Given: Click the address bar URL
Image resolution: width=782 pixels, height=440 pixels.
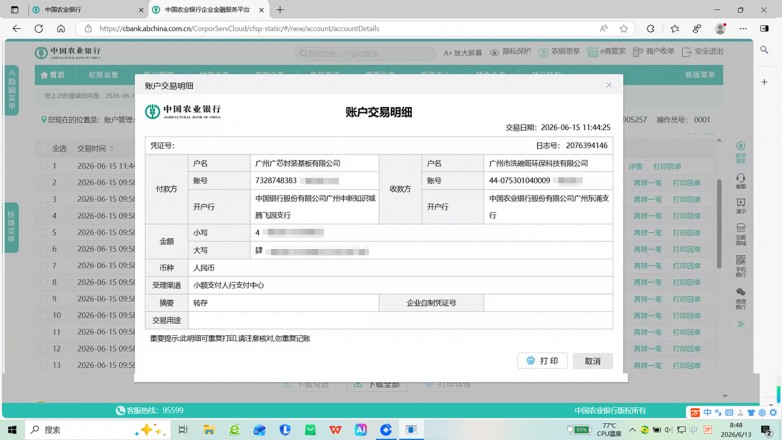Looking at the screenshot, I should click(x=239, y=28).
